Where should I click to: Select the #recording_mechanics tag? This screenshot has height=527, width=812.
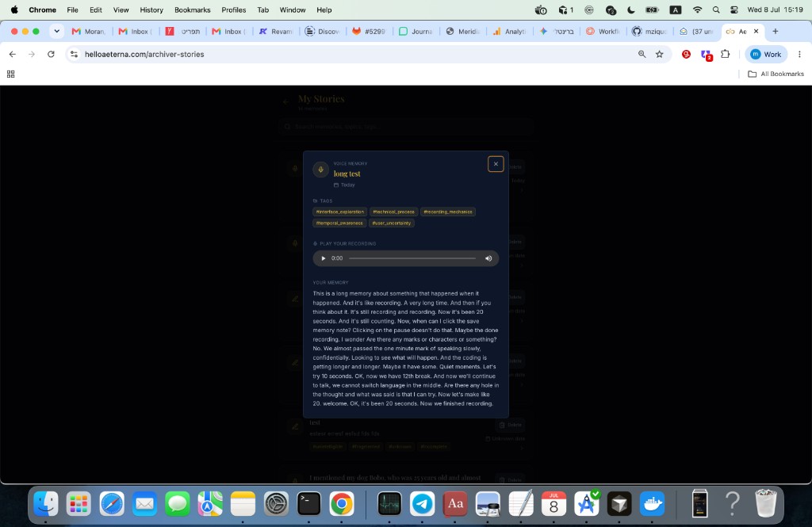pos(448,212)
